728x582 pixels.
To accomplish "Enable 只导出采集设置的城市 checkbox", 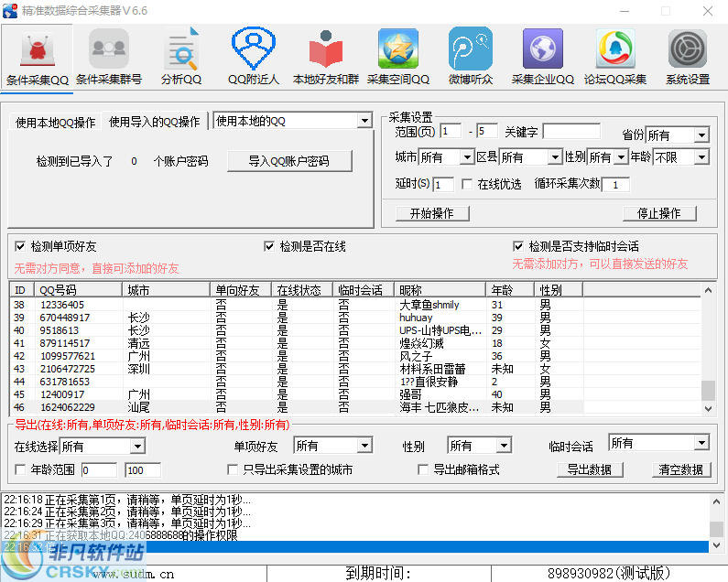I will 233,469.
